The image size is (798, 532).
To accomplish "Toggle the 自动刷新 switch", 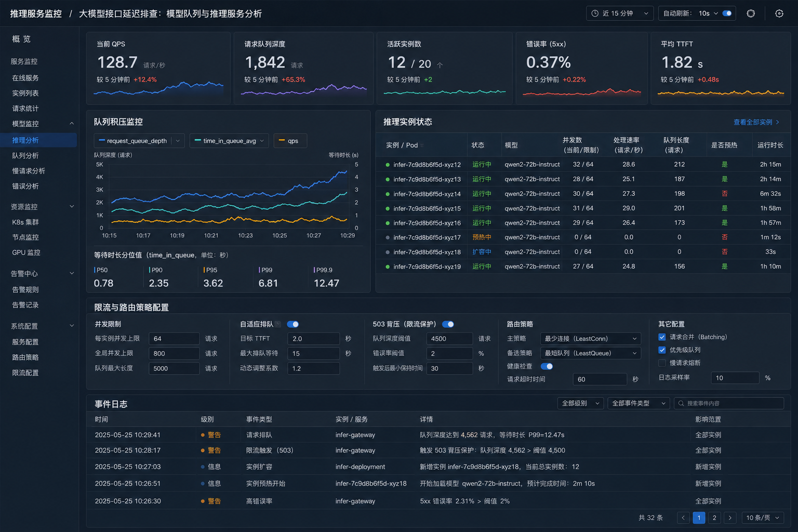I will point(727,14).
